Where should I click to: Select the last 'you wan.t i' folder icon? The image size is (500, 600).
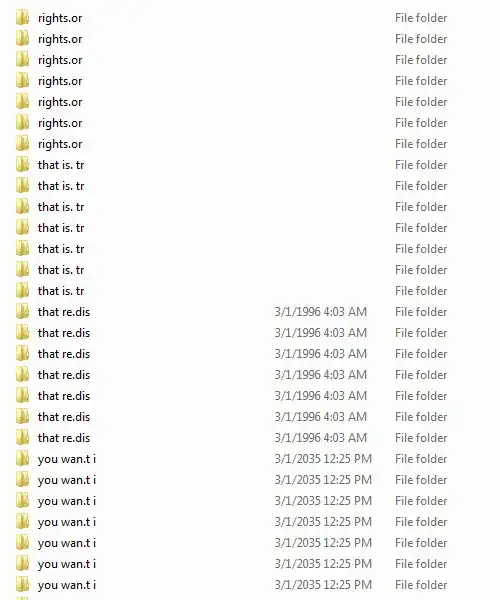23,584
